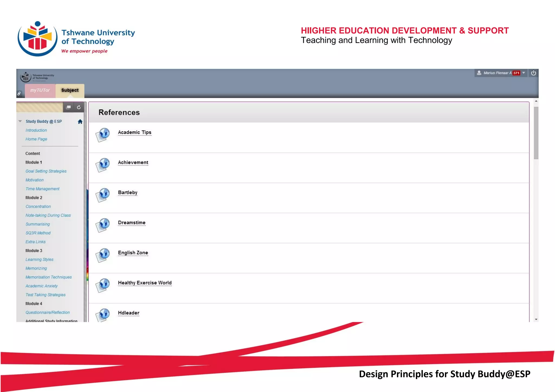Open the Time Management link
Screen dimensions: 555x392
(43, 189)
